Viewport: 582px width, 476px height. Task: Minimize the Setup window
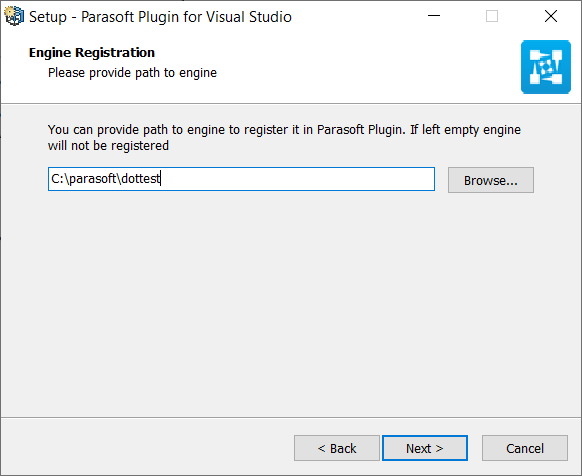point(434,16)
